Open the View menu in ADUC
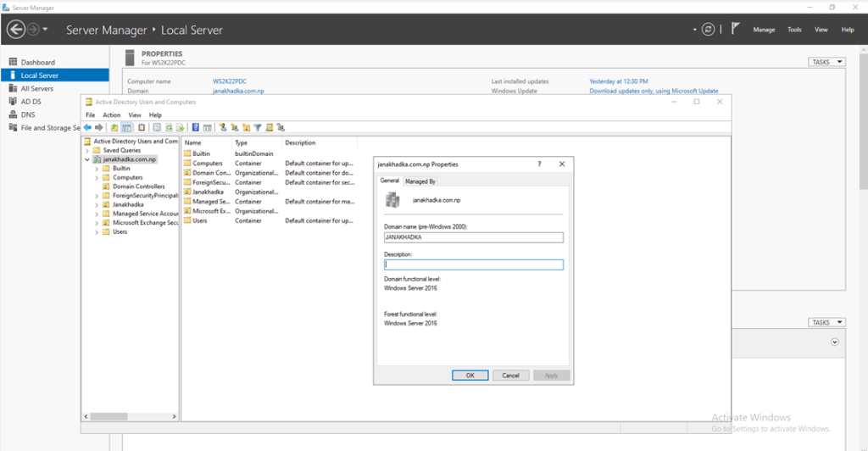868x451 pixels. click(x=135, y=115)
